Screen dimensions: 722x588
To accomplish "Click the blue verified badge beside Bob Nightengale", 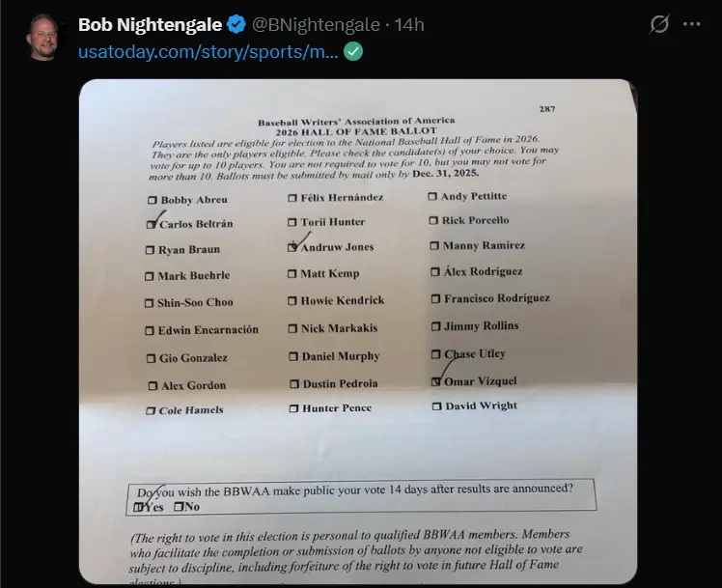I will click(236, 24).
